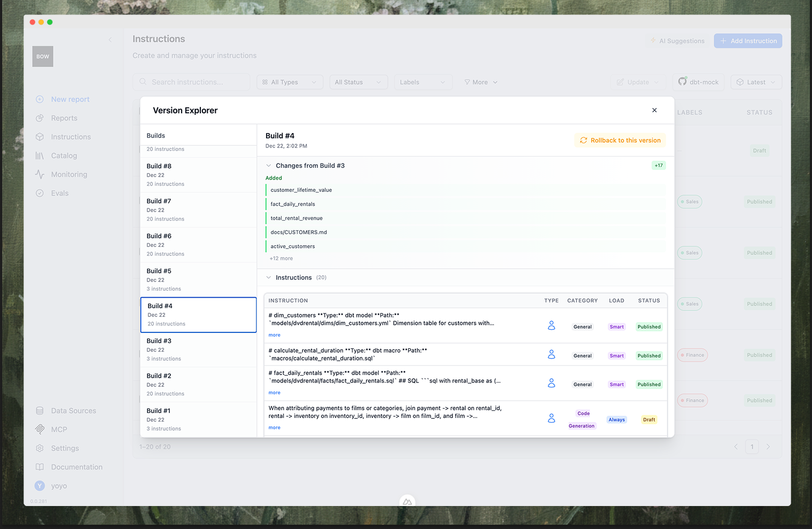Open the All Types dropdown
This screenshot has height=529, width=812.
[x=290, y=82]
